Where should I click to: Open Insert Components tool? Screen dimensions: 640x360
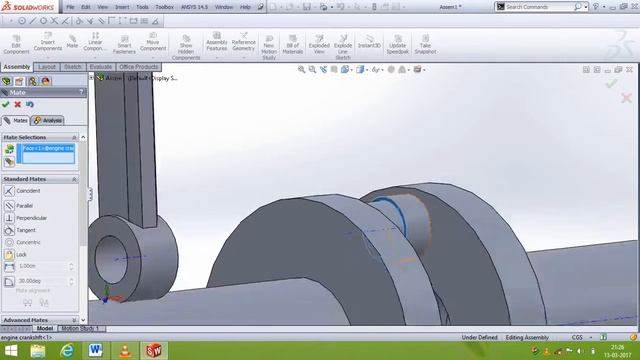[48, 42]
